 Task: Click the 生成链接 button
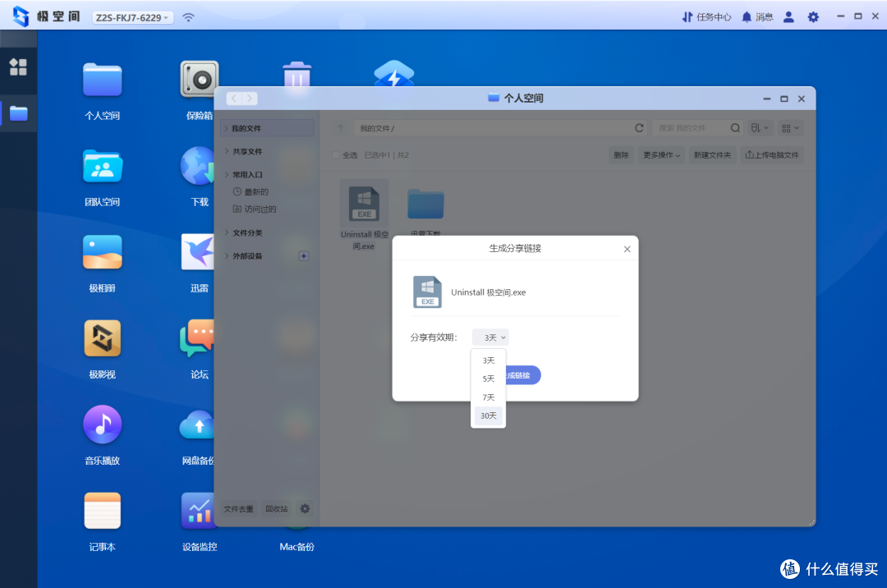coord(522,375)
